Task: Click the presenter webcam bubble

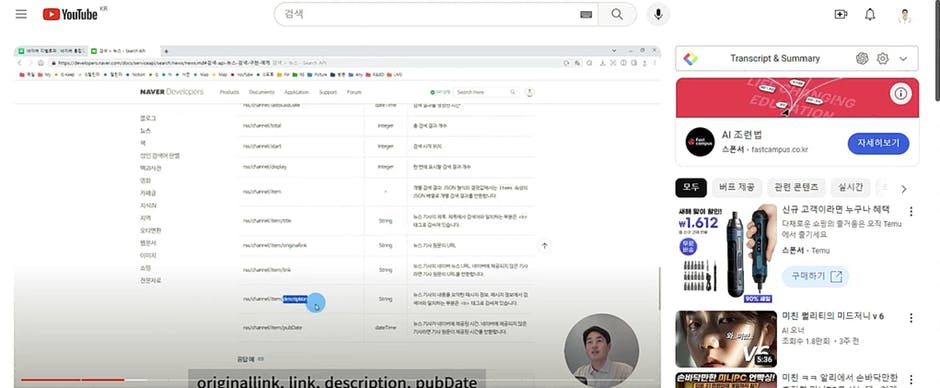Action: 601,350
